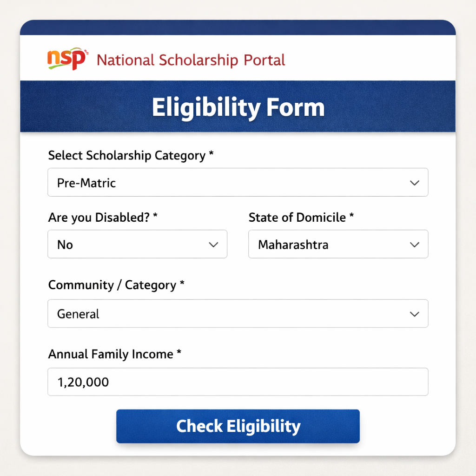Viewport: 476px width, 476px height.
Task: Open the Are you Disabled dropdown
Action: pyautogui.click(x=138, y=244)
